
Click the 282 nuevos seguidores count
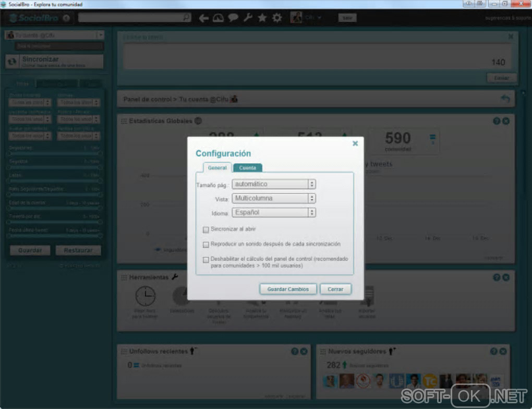click(x=333, y=365)
